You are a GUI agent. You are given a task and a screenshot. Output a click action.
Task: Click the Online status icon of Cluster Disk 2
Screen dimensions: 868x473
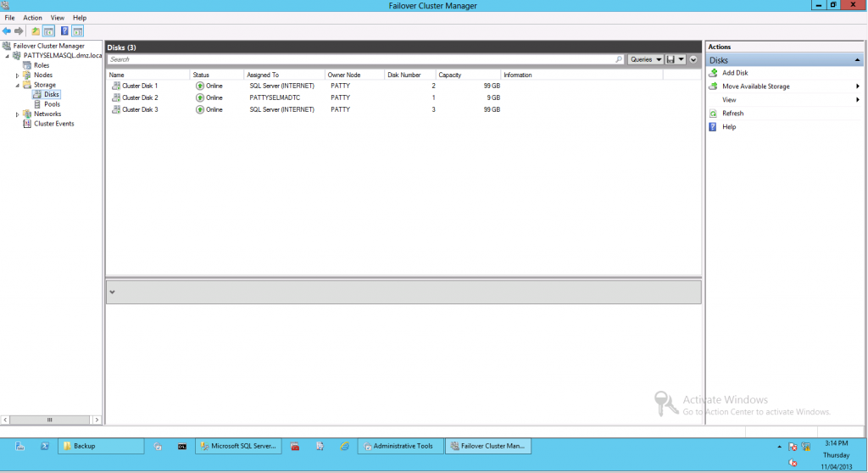point(200,97)
